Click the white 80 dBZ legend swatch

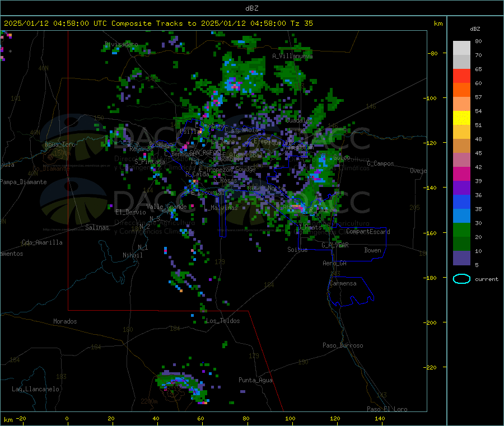pos(461,48)
